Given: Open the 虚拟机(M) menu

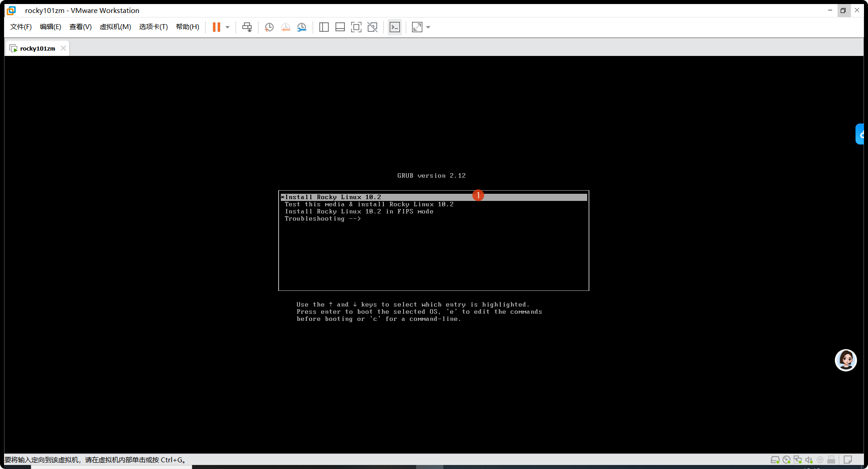Looking at the screenshot, I should click(115, 27).
